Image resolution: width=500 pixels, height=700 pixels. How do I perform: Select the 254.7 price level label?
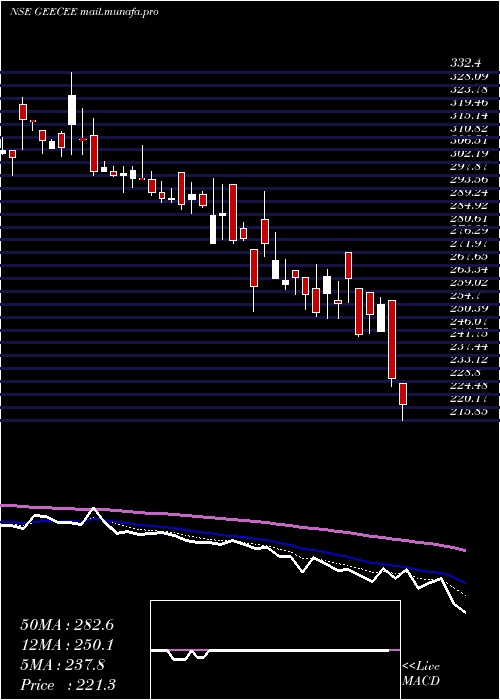point(466,296)
